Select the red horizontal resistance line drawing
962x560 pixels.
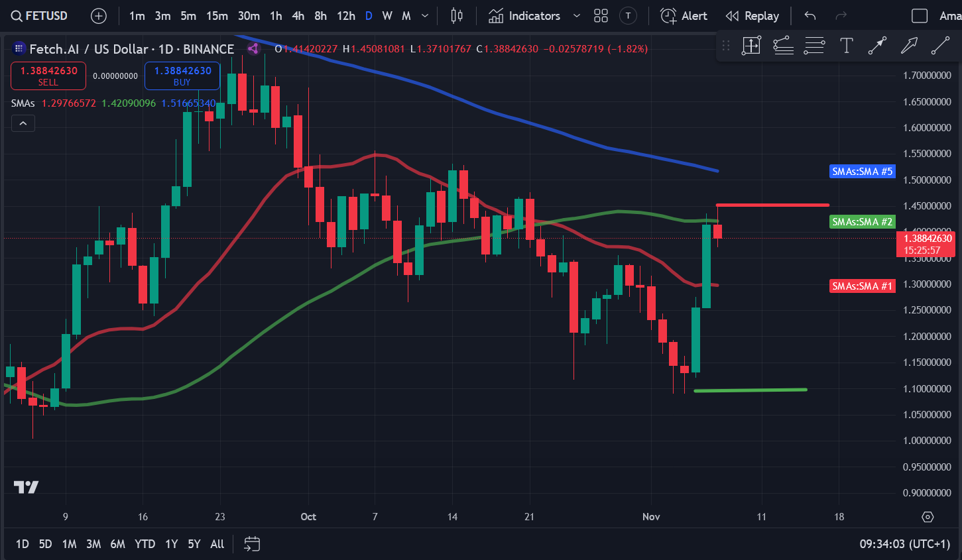772,205
